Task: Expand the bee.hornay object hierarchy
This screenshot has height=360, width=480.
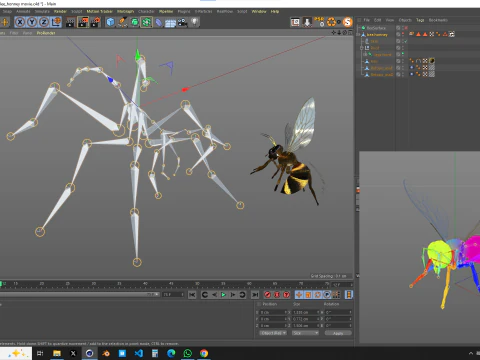Action: coord(358,35)
